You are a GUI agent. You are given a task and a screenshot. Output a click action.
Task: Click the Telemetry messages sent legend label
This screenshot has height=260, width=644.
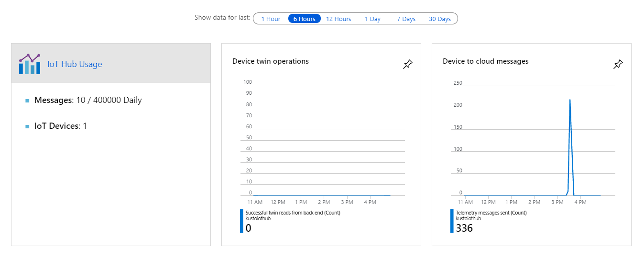coord(491,213)
